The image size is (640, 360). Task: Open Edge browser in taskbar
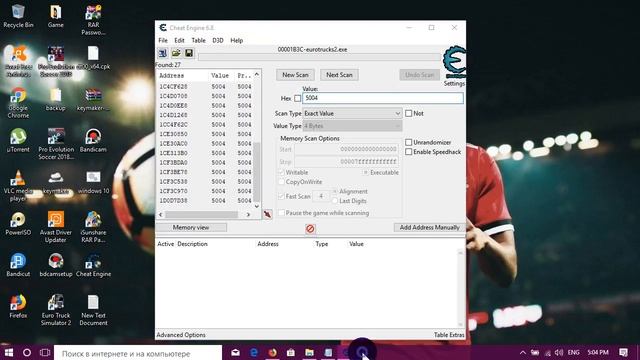254,352
